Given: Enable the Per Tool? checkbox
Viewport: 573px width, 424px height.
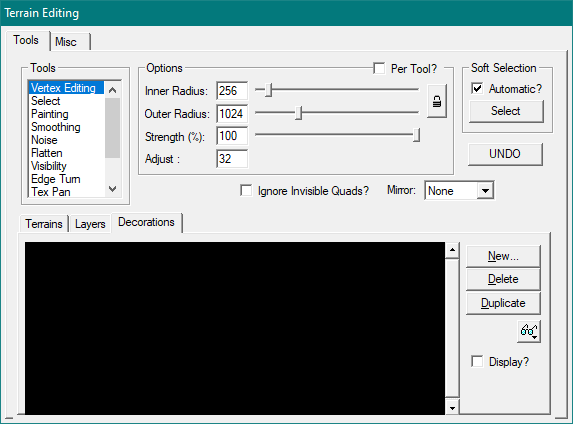Looking at the screenshot, I should coord(379,68).
